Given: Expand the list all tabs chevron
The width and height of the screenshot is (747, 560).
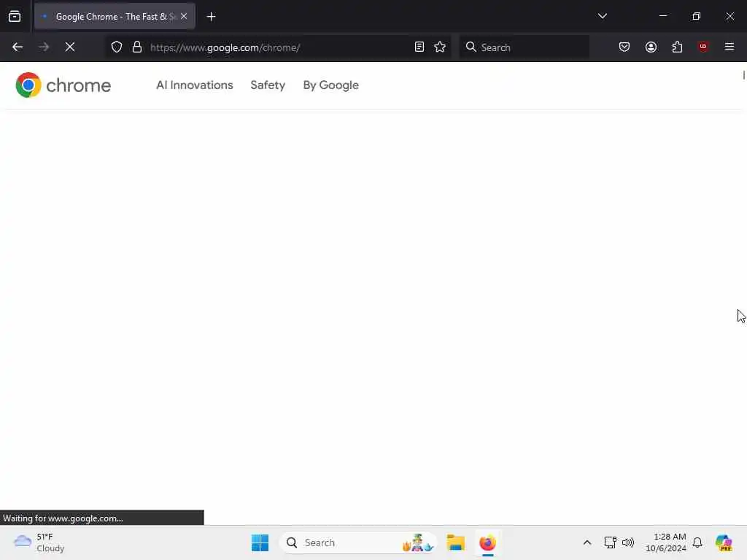Looking at the screenshot, I should 602,16.
